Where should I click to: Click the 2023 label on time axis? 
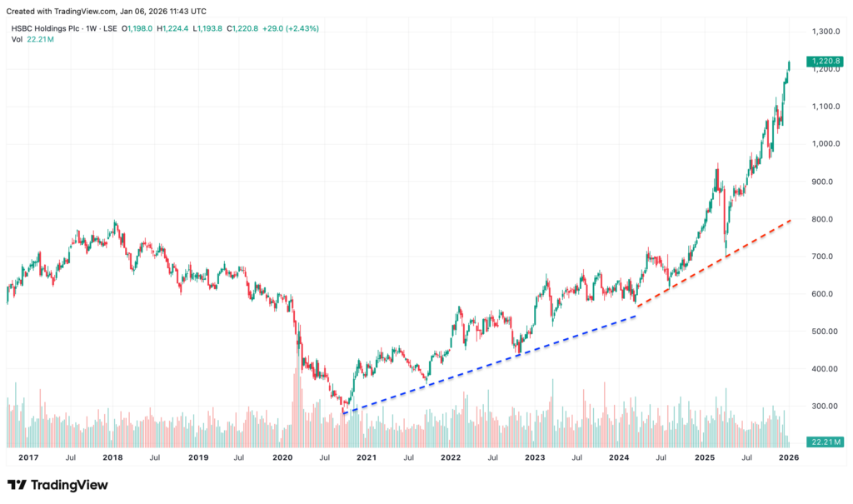(535, 457)
